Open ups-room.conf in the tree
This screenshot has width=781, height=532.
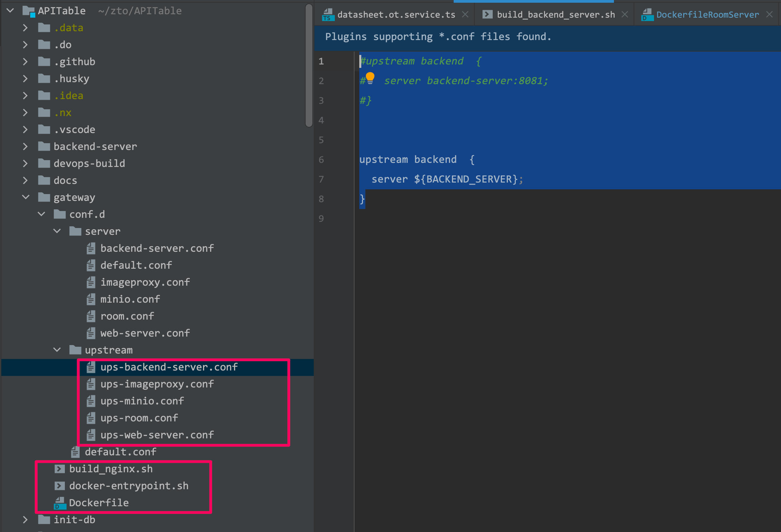coord(139,418)
